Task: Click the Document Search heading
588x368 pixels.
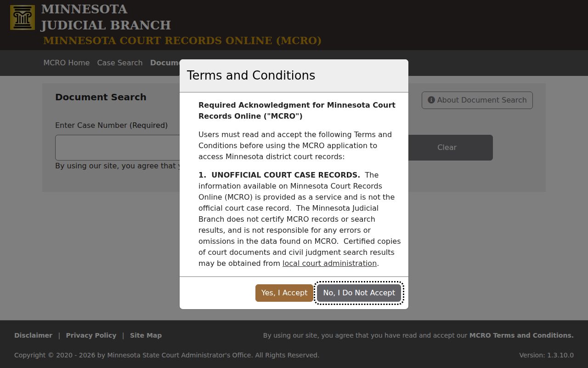Action: (x=101, y=97)
